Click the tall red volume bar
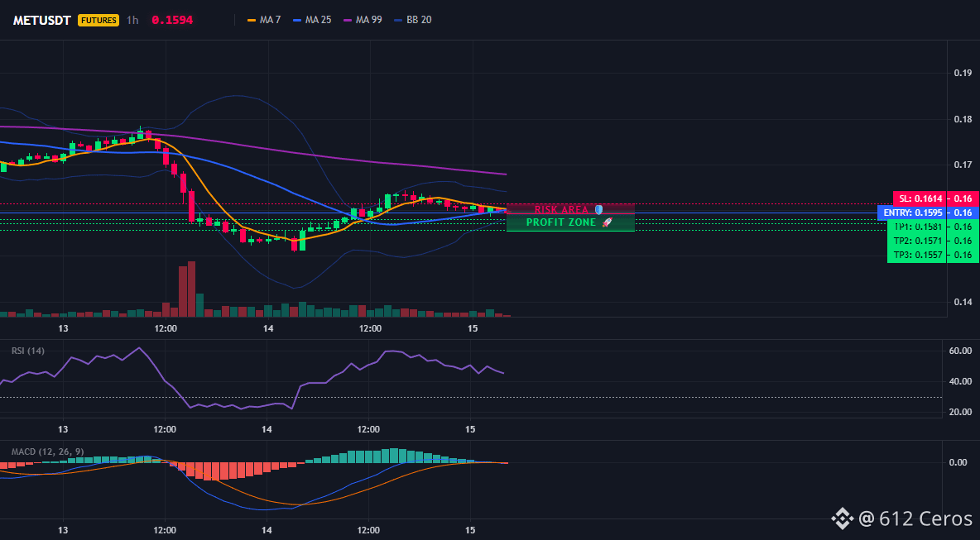980x540 pixels. [191, 289]
